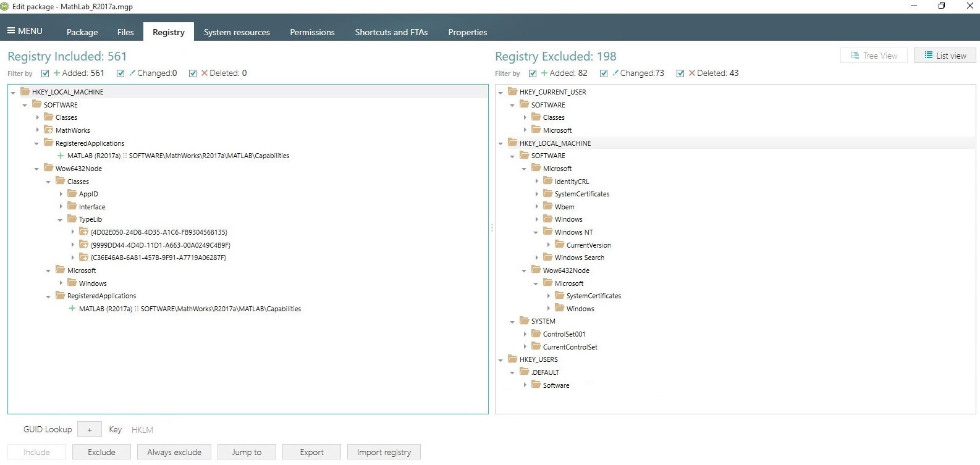Select Classes key under HKEY_CURRENT_USER

[x=554, y=117]
